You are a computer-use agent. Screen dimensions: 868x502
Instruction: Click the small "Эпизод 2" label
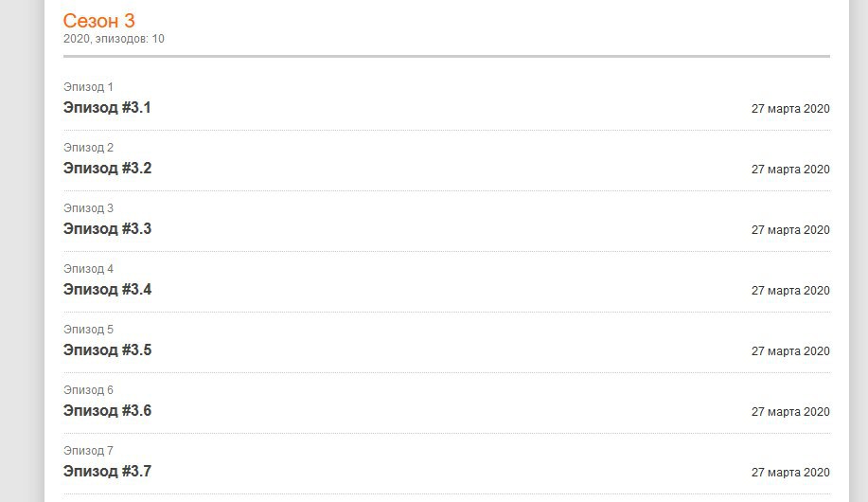(88, 148)
